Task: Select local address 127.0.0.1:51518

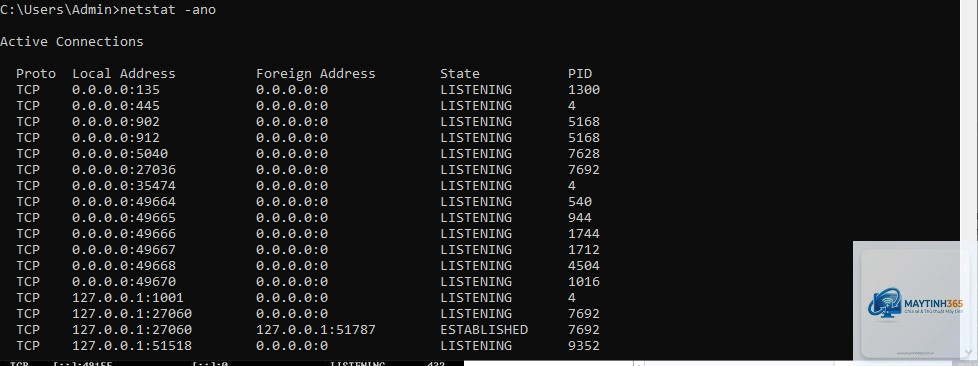Action: click(x=132, y=346)
